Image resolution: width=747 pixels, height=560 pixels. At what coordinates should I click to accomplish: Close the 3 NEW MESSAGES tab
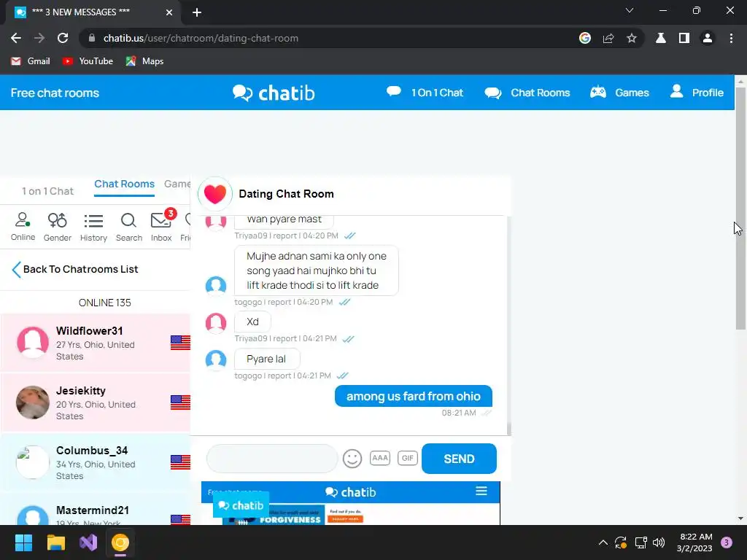[169, 12]
